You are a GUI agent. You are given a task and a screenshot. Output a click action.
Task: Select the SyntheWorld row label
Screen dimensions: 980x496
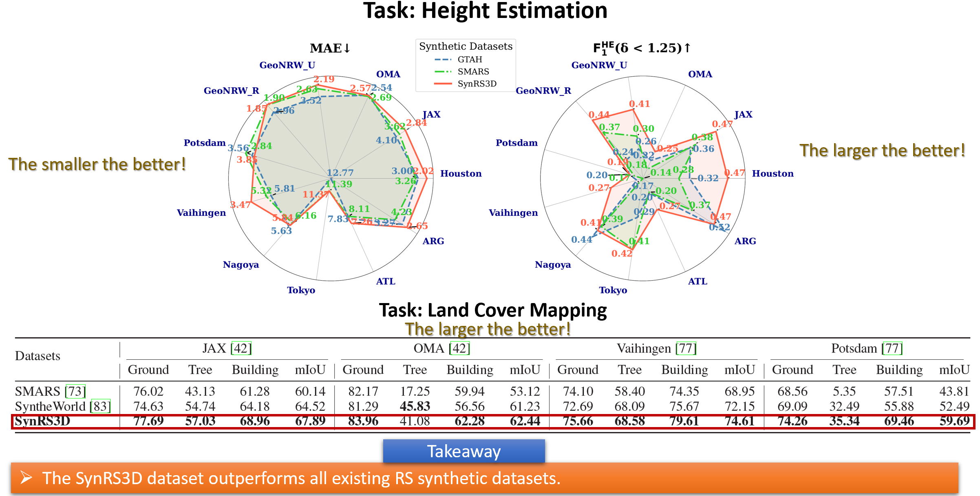coord(50,406)
